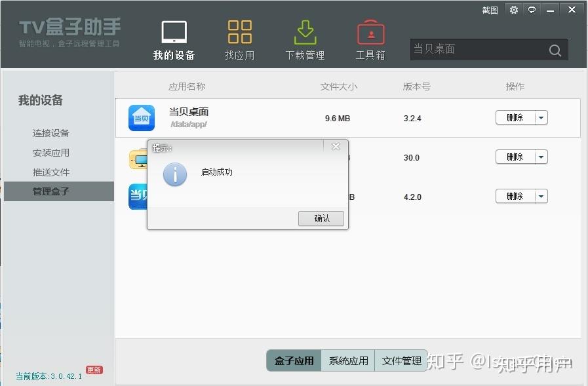Open the settings gear icon
This screenshot has width=588, height=386.
click(514, 10)
